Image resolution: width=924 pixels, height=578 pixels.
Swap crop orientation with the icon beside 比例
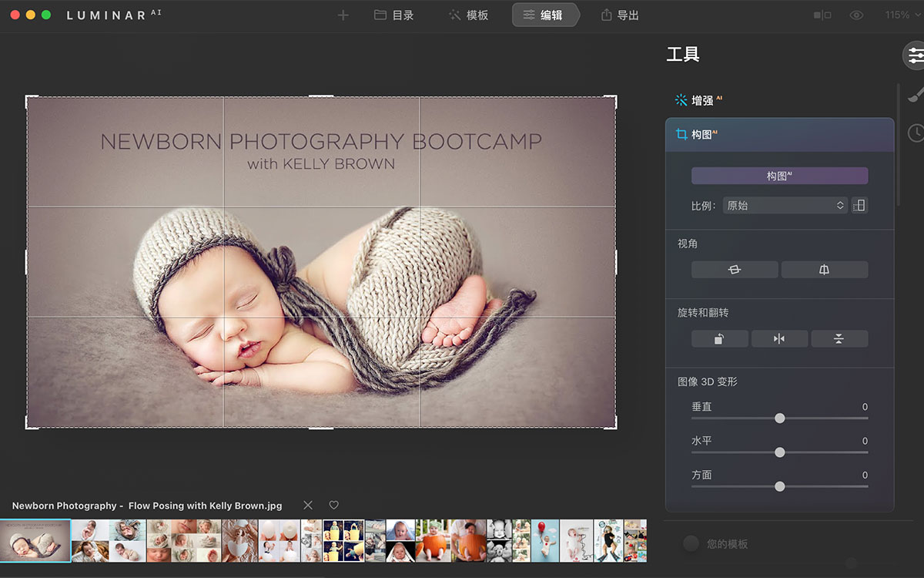tap(859, 206)
